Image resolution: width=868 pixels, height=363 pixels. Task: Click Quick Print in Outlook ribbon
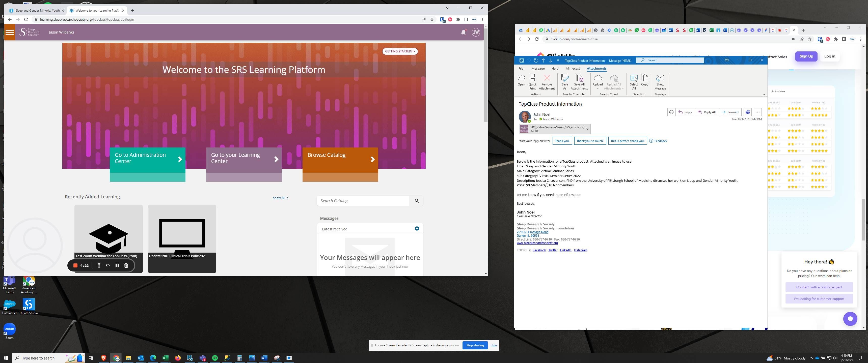pyautogui.click(x=532, y=82)
